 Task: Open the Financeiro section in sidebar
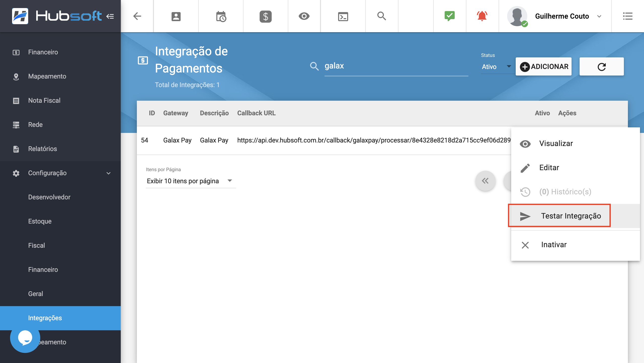(43, 52)
